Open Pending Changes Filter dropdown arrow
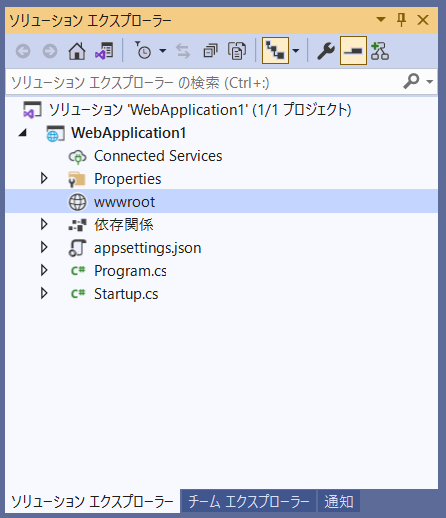Viewport: 446px width, 518px height. (x=163, y=51)
